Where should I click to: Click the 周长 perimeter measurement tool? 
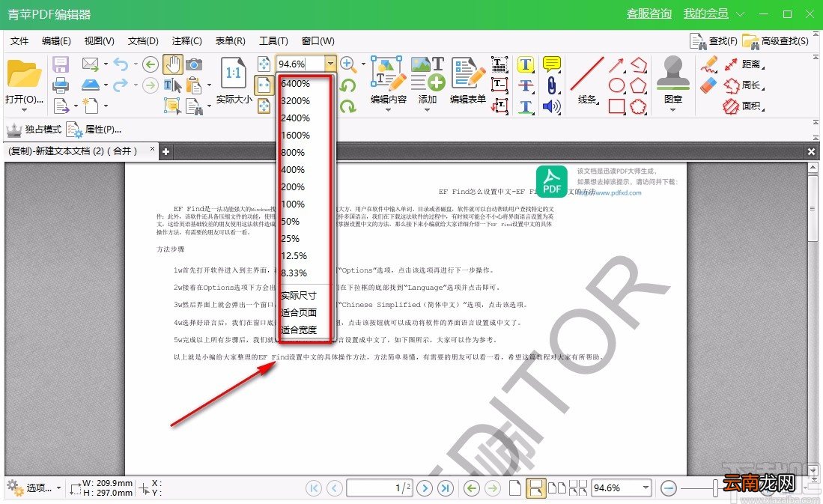click(743, 85)
